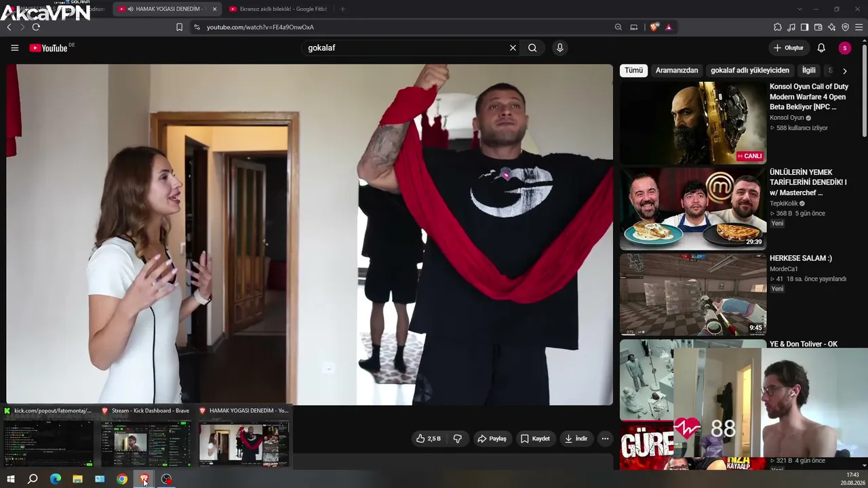868x488 pixels.
Task: Dislike the video with thumbs down
Action: (458, 439)
